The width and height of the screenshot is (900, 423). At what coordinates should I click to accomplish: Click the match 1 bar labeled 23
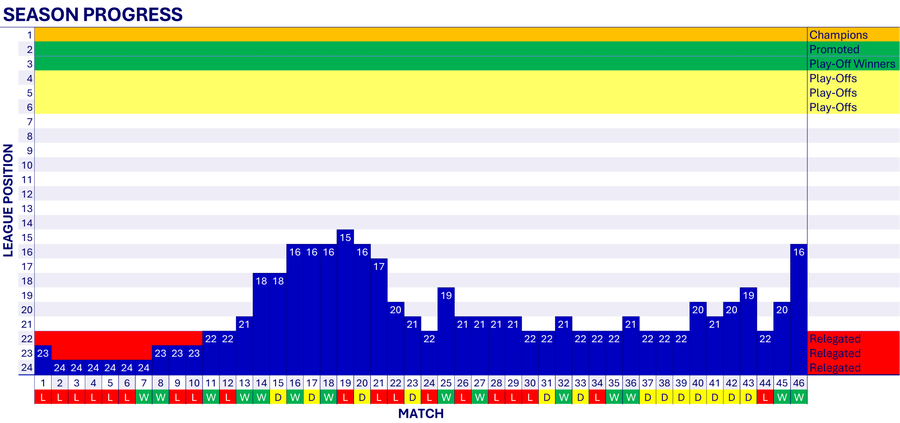43,360
